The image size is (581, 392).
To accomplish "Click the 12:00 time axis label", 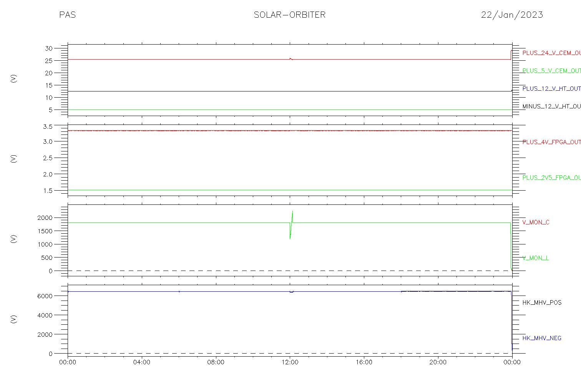I will pyautogui.click(x=290, y=362).
